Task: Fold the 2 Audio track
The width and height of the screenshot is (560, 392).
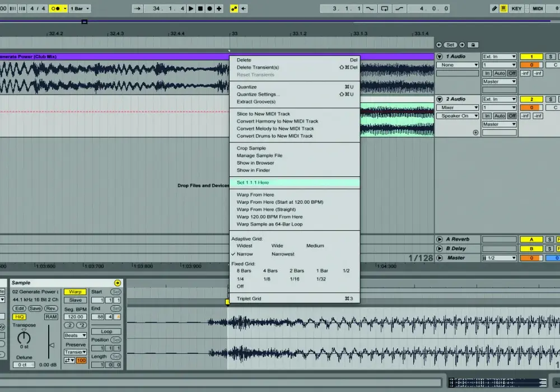Action: click(x=440, y=99)
